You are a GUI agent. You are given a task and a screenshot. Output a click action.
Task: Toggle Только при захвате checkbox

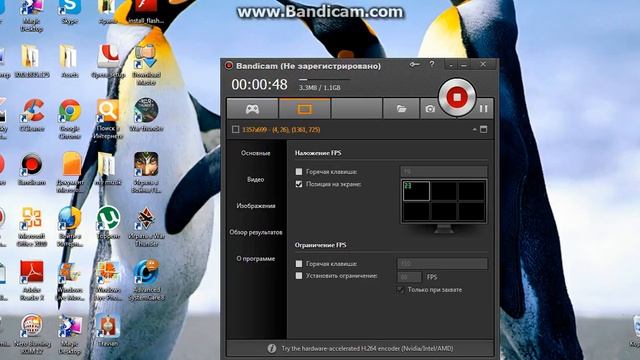400,290
